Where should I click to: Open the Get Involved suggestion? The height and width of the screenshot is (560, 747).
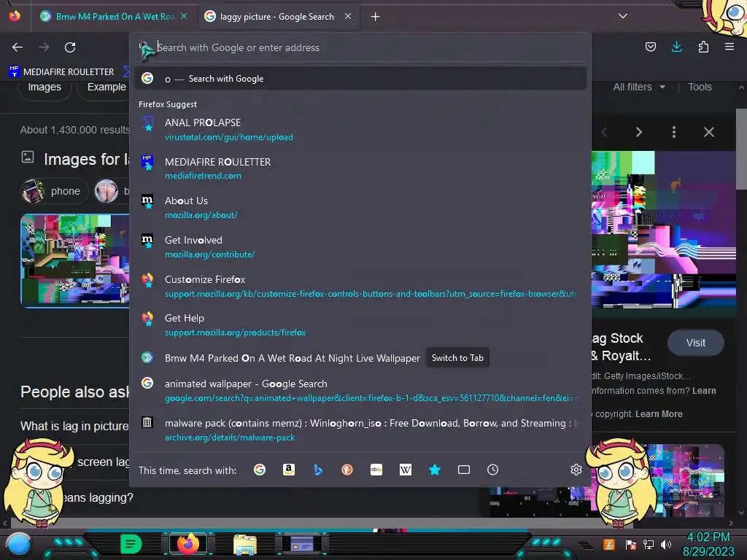click(360, 247)
